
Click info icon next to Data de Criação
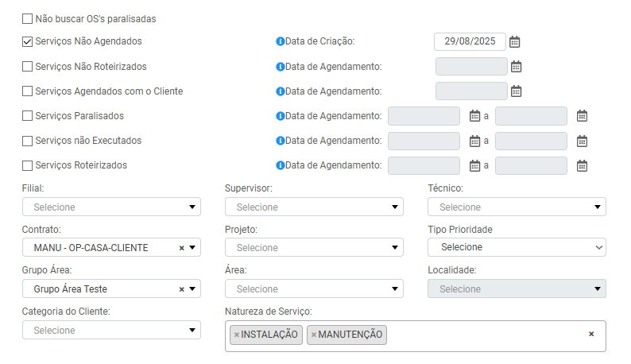tap(280, 41)
